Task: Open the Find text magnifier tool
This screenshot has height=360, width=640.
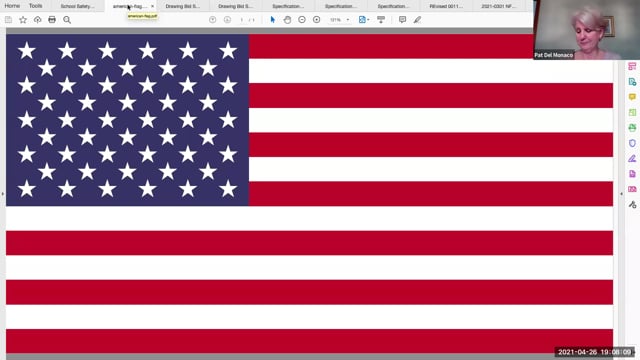Action: point(67,20)
